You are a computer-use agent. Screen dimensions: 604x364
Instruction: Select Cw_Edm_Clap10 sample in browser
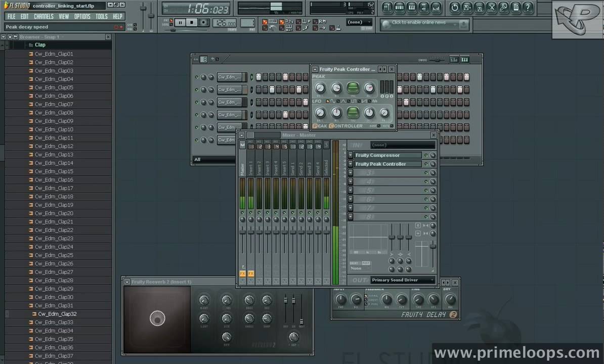pyautogui.click(x=54, y=129)
